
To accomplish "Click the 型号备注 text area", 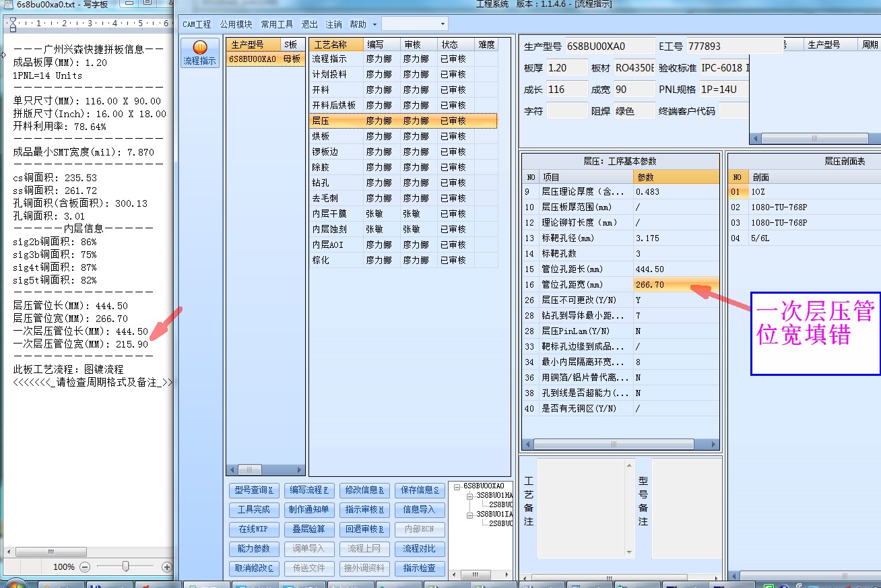I will [x=686, y=507].
